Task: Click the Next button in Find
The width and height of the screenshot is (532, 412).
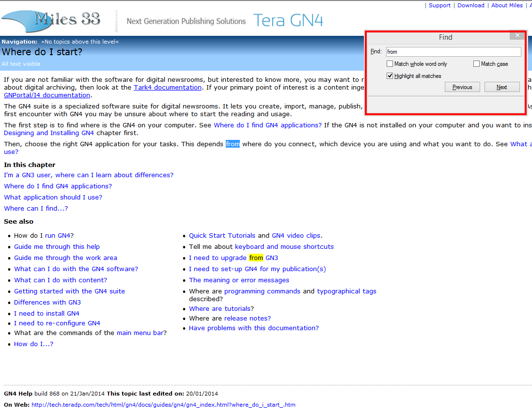Action: (502, 87)
